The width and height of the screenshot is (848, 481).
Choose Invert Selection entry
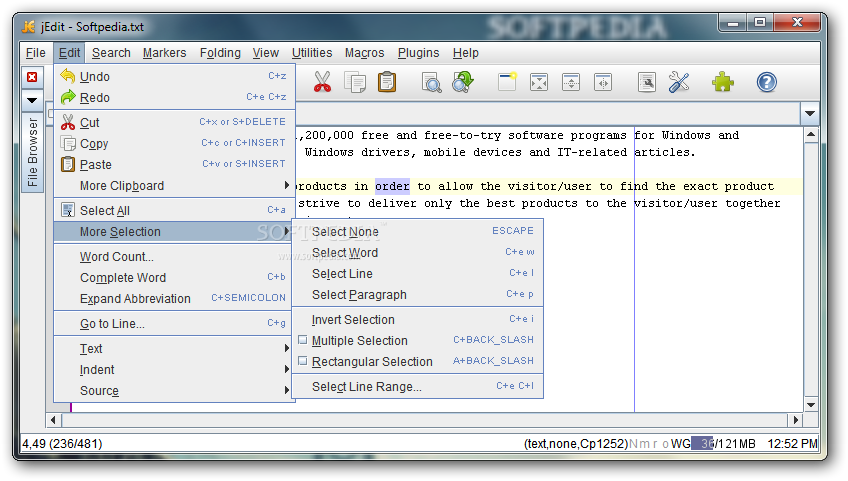pyautogui.click(x=418, y=320)
